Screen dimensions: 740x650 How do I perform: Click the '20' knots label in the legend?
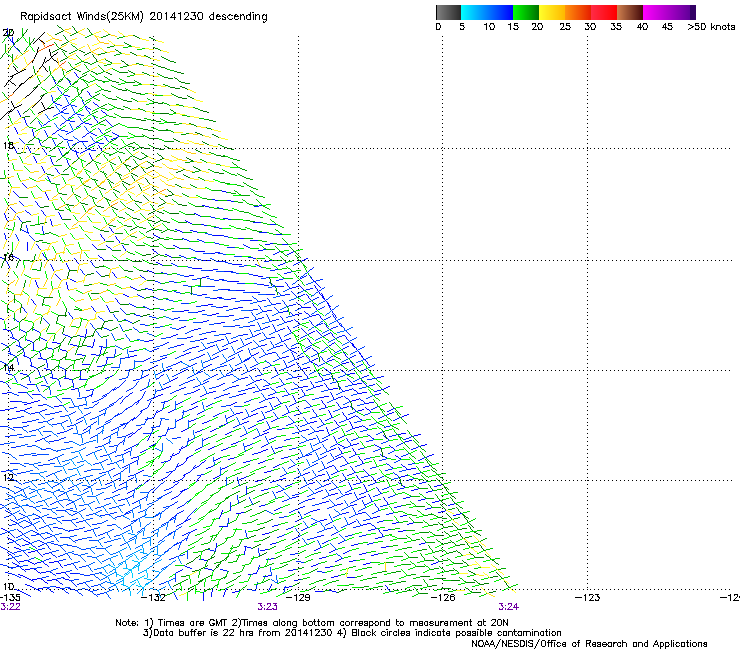click(537, 27)
